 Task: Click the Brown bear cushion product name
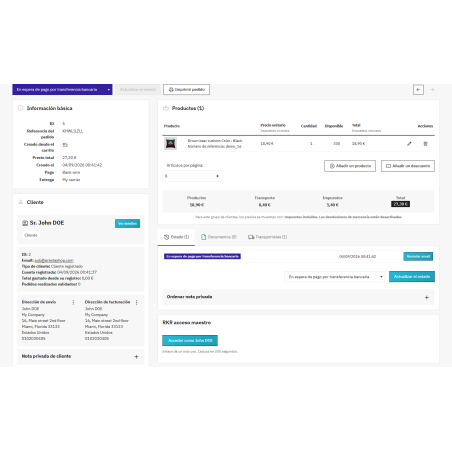215,141
